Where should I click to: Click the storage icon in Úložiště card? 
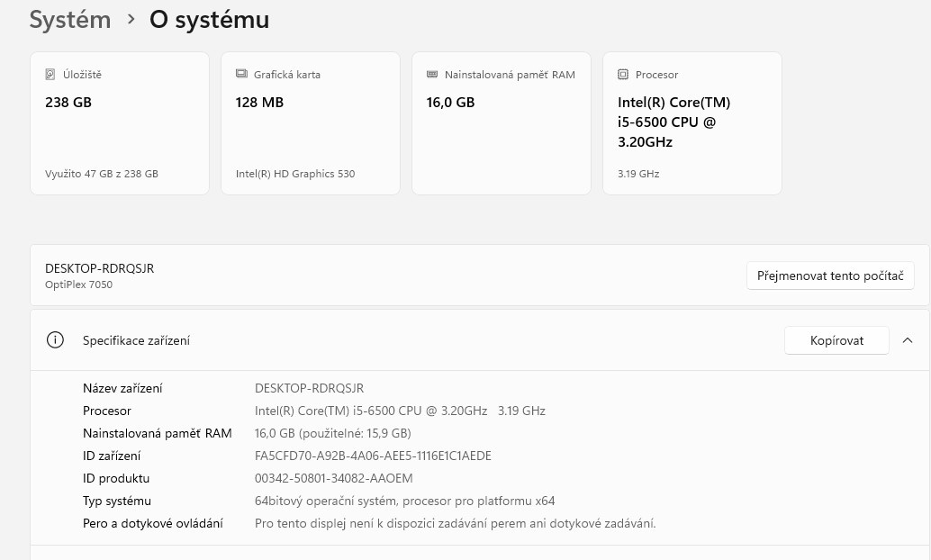(50, 75)
